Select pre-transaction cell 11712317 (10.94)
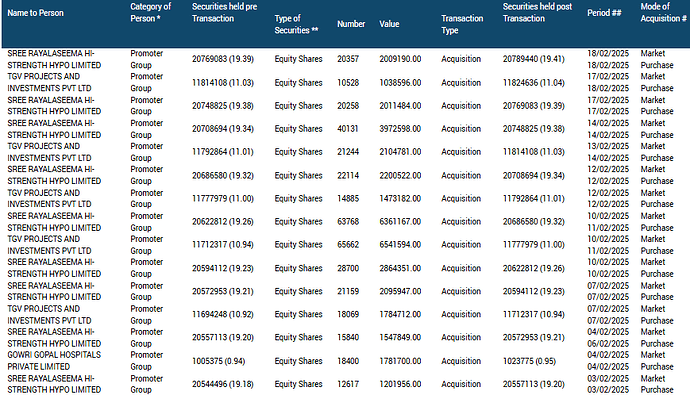The height and width of the screenshot is (395, 690). [x=223, y=245]
